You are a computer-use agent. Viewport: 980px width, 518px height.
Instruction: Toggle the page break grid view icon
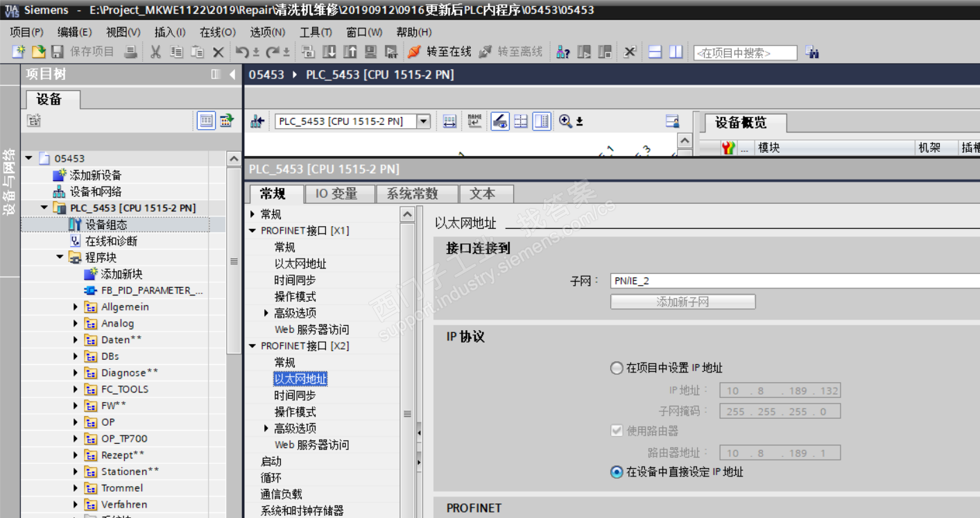521,121
